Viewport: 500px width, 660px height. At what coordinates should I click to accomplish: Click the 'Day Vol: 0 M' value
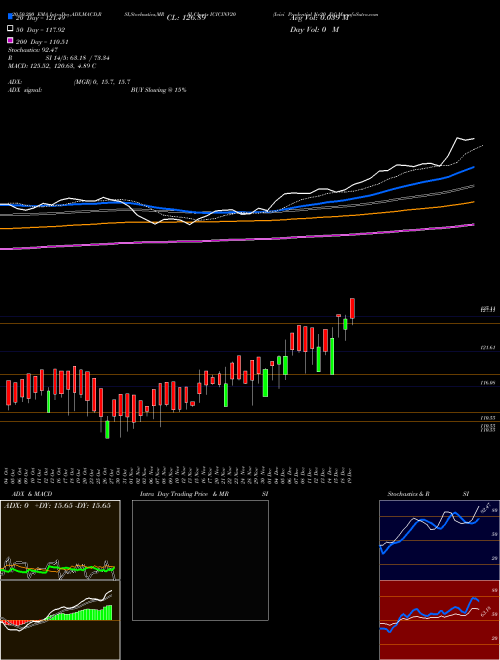tap(314, 29)
